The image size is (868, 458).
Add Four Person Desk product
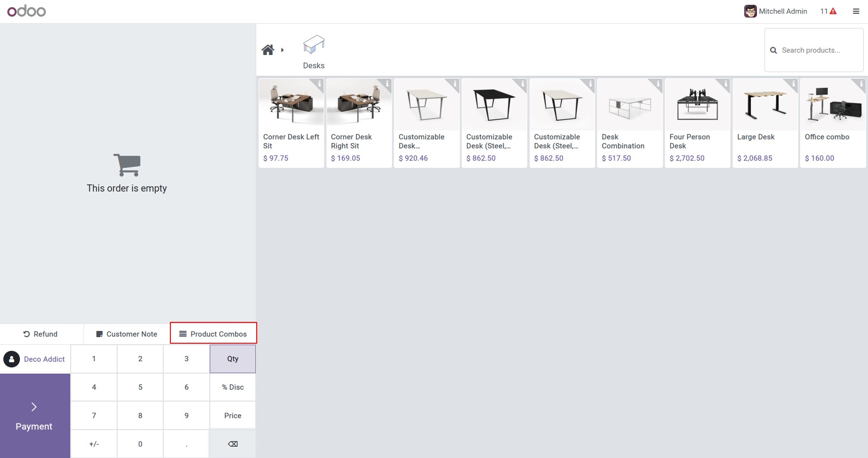698,123
